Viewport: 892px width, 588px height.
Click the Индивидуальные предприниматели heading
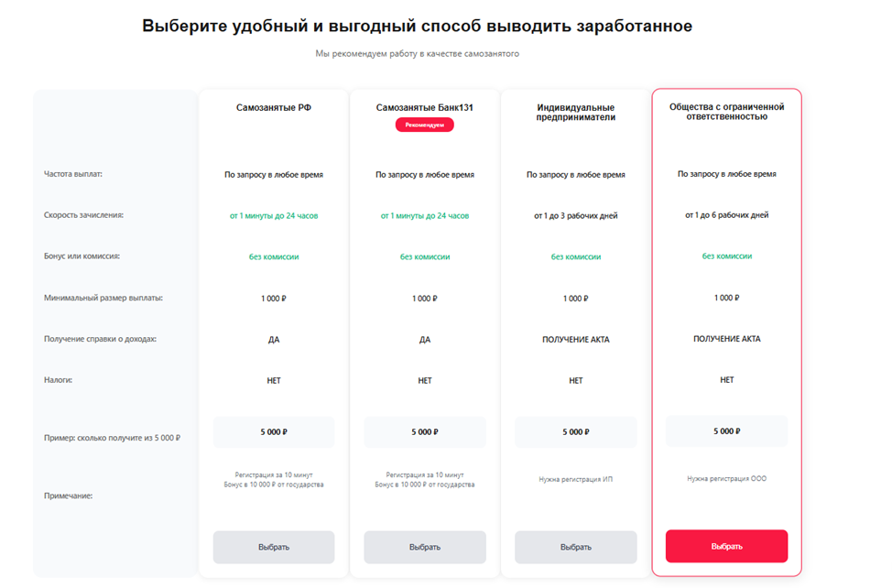click(575, 112)
